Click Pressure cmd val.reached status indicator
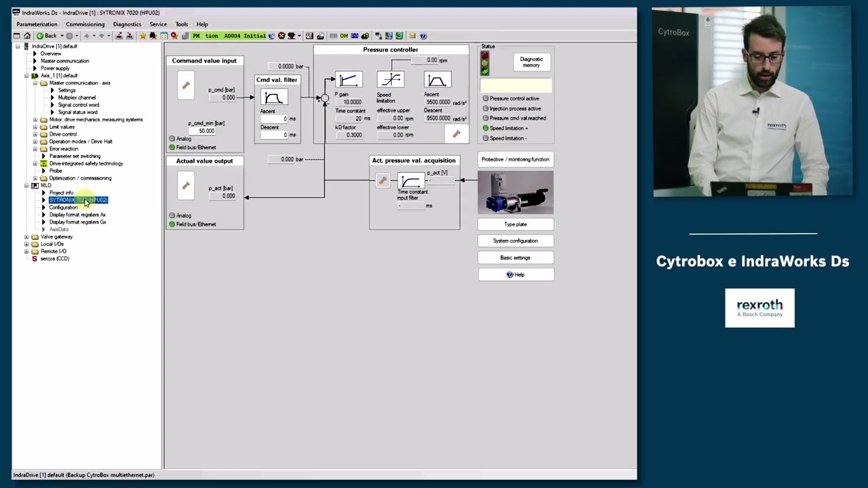868x488 pixels. 486,118
